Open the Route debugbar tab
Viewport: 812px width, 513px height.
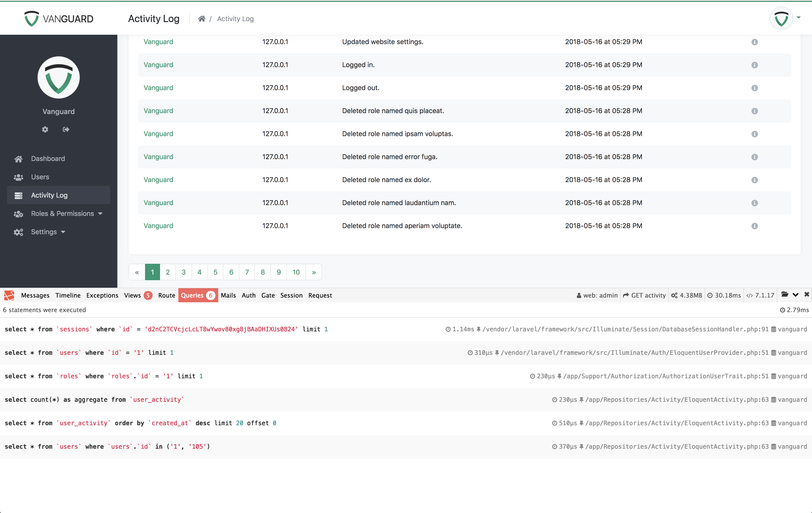pos(167,295)
